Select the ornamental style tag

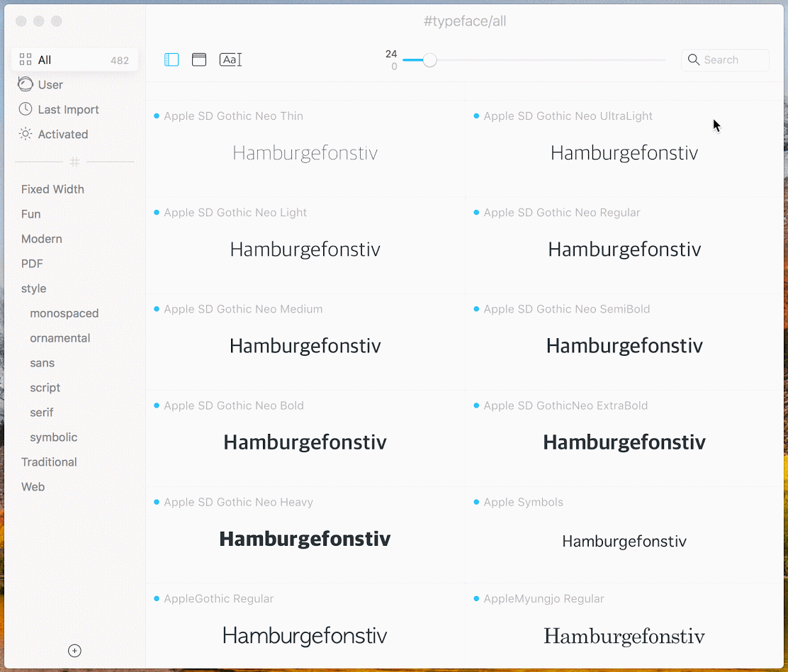tap(60, 338)
